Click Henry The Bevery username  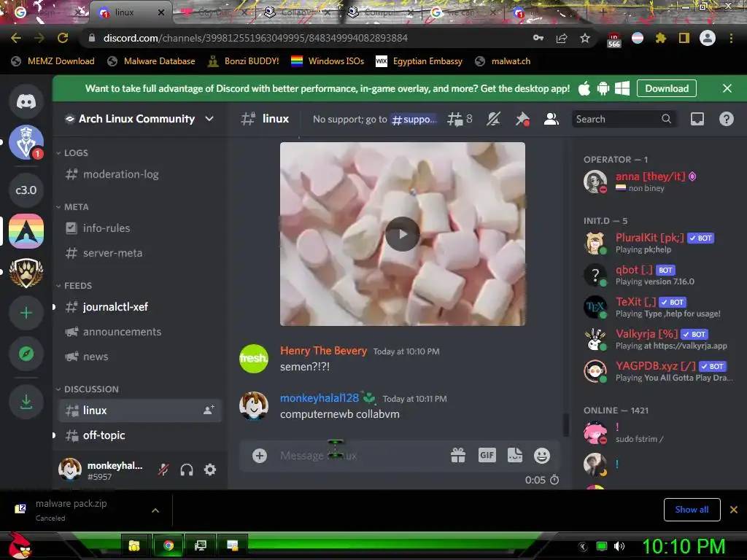click(323, 351)
